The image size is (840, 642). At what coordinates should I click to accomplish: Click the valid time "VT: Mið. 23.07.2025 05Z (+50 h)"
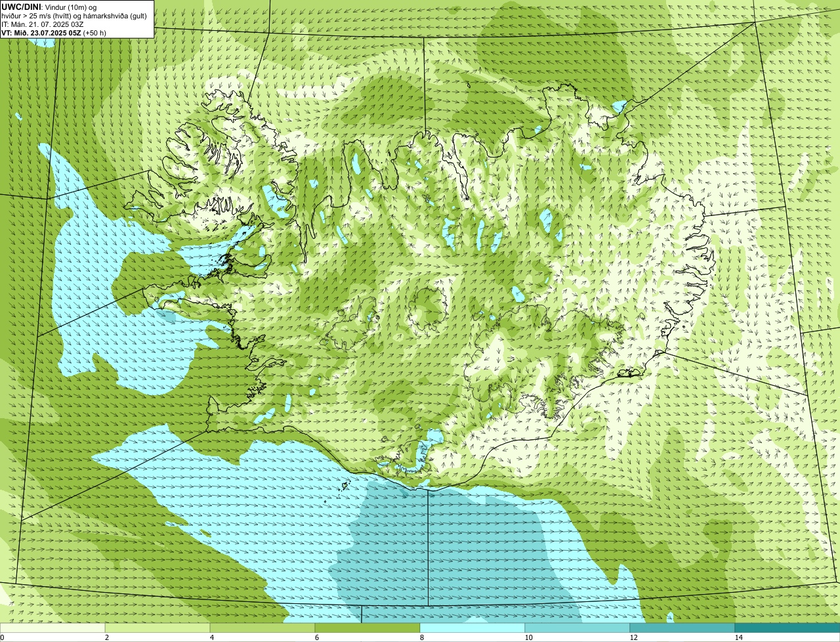click(54, 32)
